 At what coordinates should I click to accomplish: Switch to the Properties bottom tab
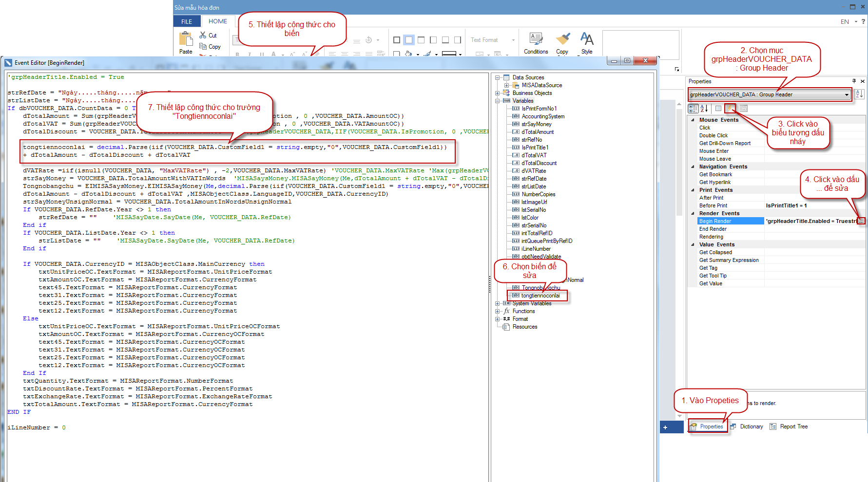tap(707, 426)
